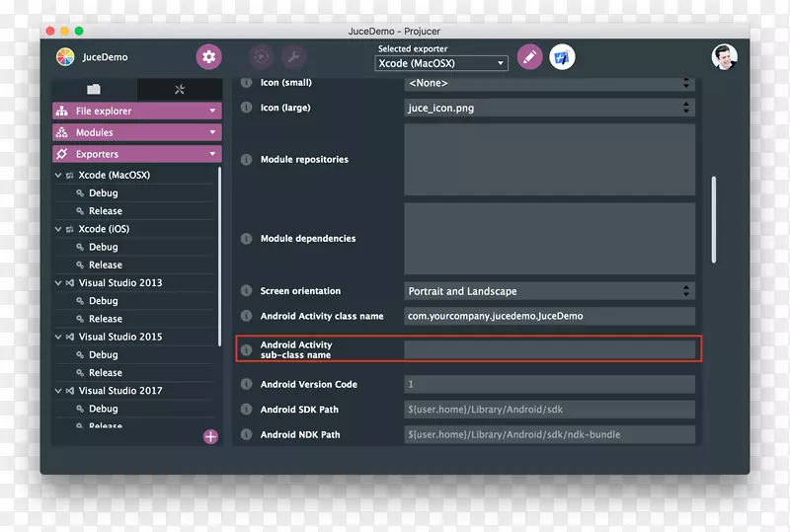Click the disabled wrench build icon
The width and height of the screenshot is (790, 532).
point(293,57)
